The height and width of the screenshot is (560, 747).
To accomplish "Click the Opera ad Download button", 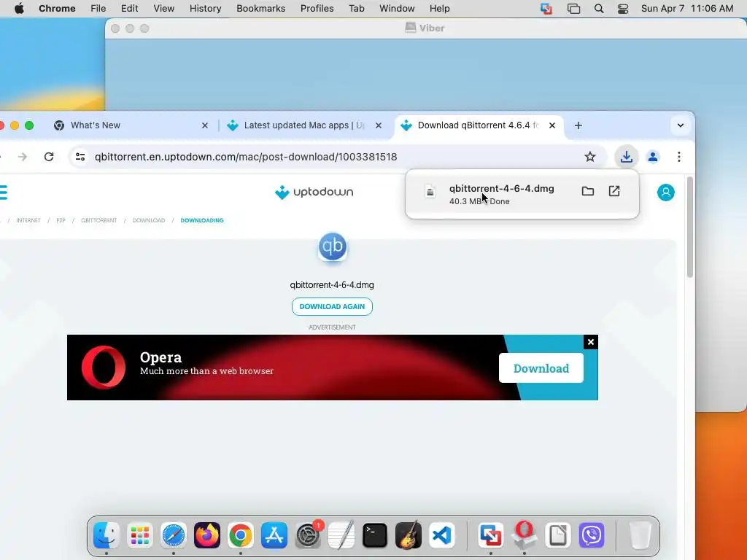I will point(541,368).
